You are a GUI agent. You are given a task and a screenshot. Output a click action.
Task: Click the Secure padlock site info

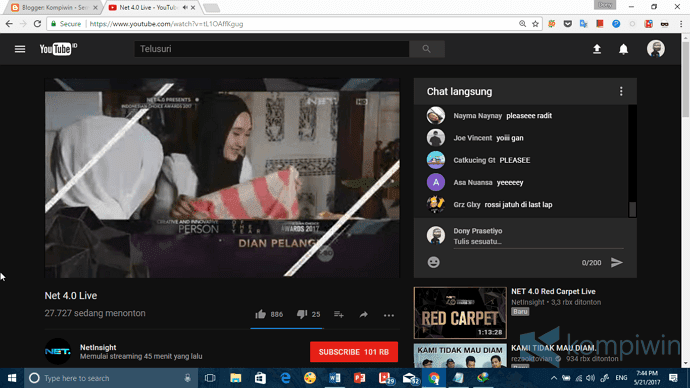click(x=66, y=24)
